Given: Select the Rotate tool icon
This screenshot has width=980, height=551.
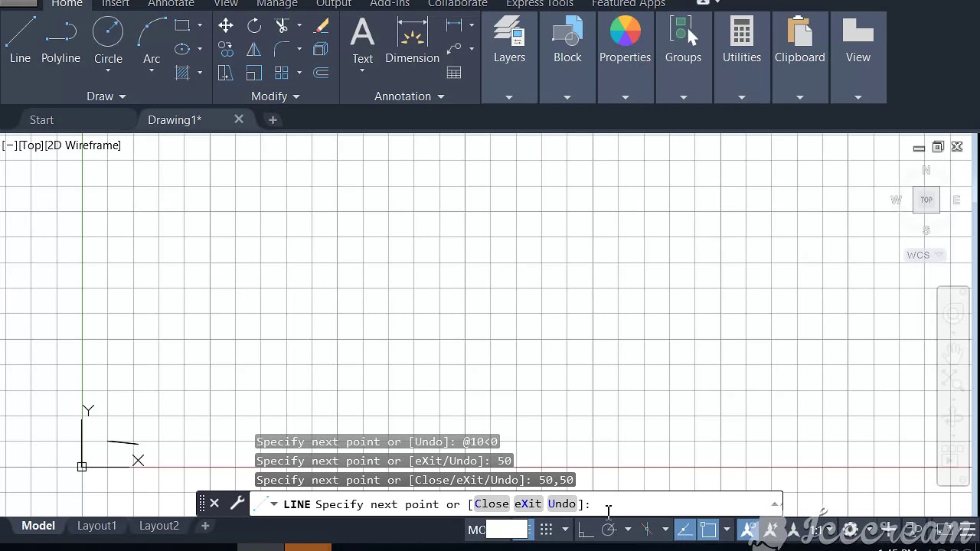Looking at the screenshot, I should (253, 26).
